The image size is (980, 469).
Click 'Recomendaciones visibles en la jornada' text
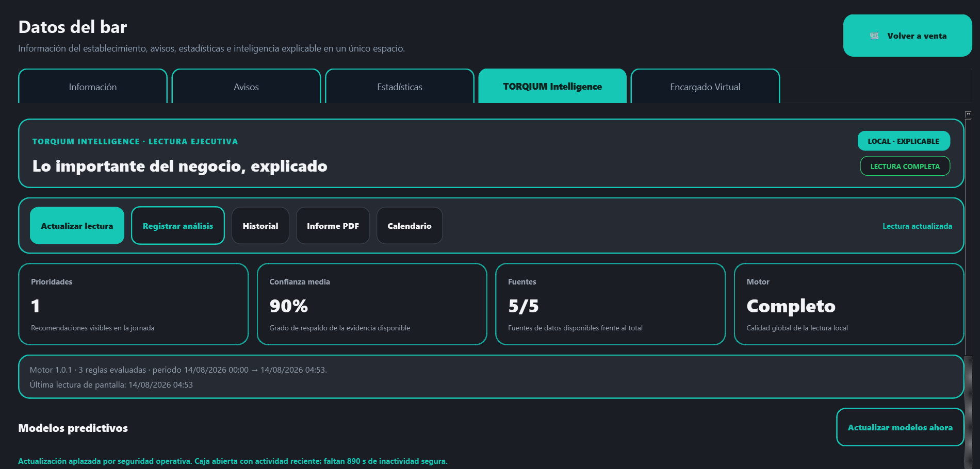point(92,328)
